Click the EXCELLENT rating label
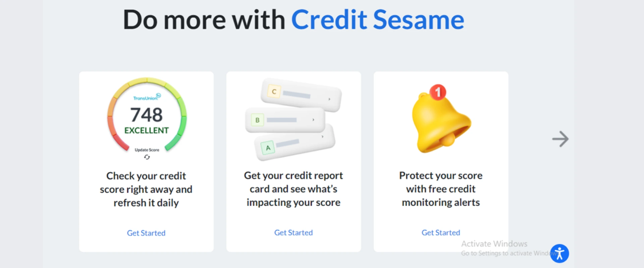Image resolution: width=644 pixels, height=268 pixels. point(147,130)
